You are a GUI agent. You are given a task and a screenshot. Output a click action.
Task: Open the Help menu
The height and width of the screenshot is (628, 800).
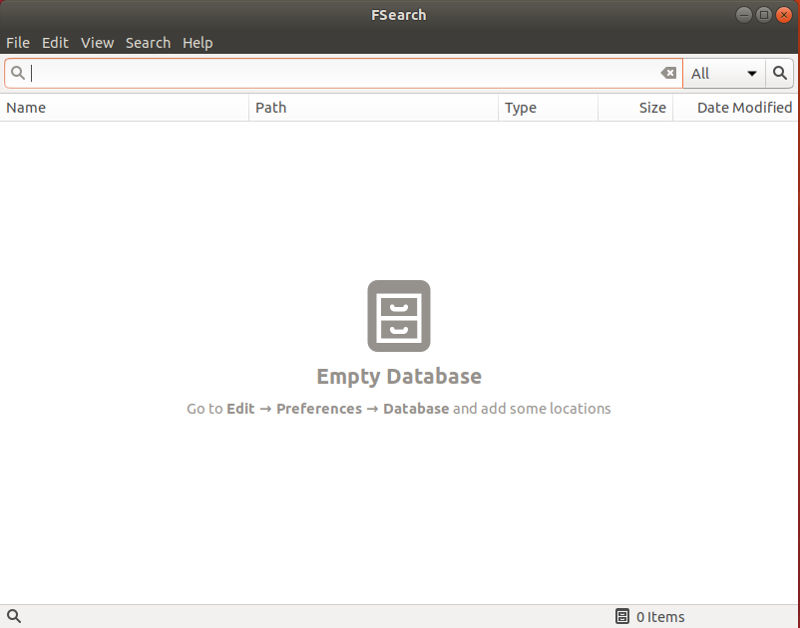click(x=197, y=42)
